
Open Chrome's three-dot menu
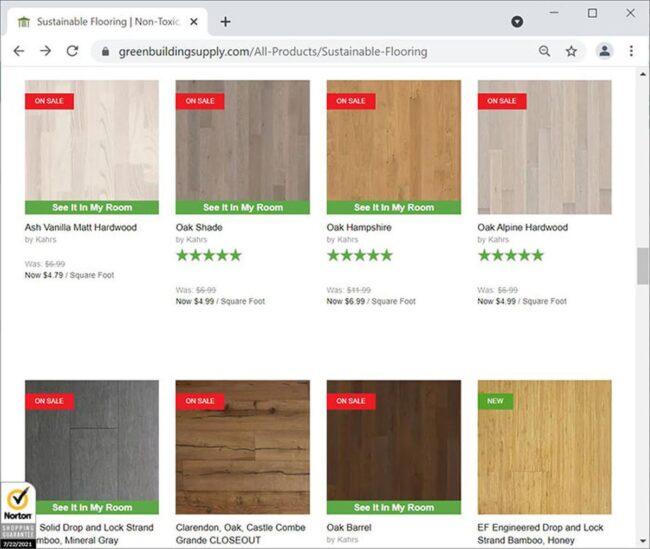631,51
